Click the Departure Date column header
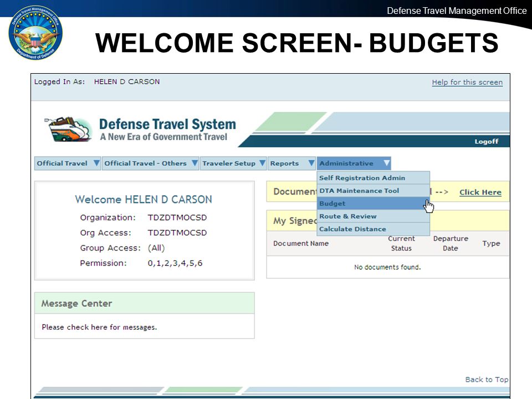 [451, 243]
